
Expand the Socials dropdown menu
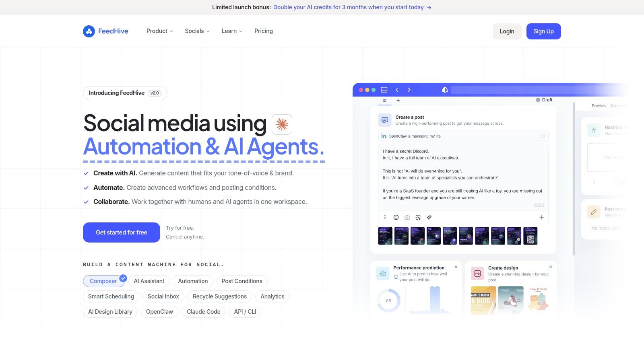[197, 31]
